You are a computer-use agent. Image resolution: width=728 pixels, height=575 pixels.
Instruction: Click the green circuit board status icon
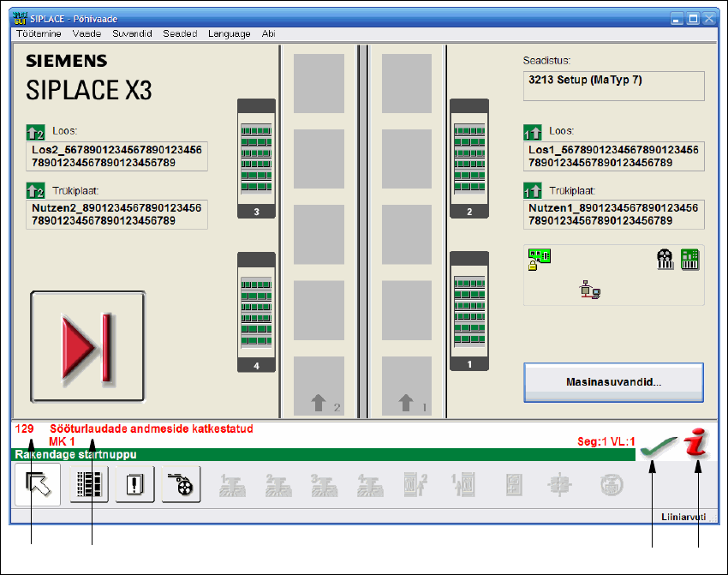[x=690, y=259]
